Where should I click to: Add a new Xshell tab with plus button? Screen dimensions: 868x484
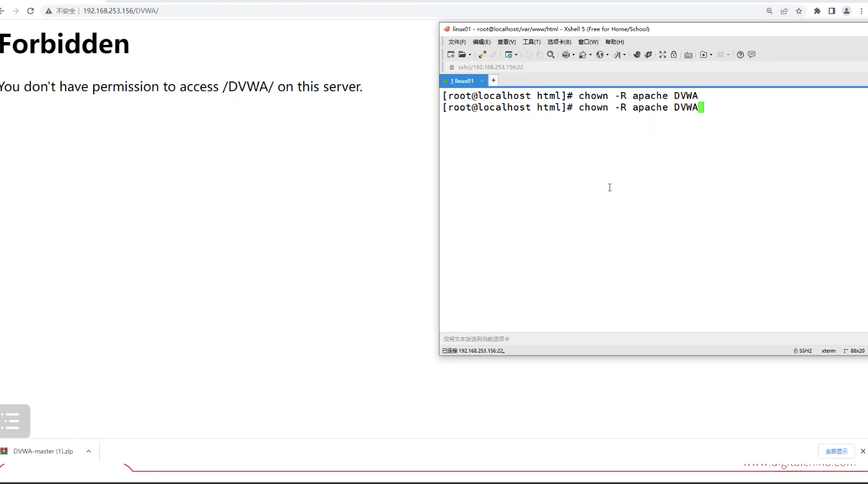click(x=494, y=80)
